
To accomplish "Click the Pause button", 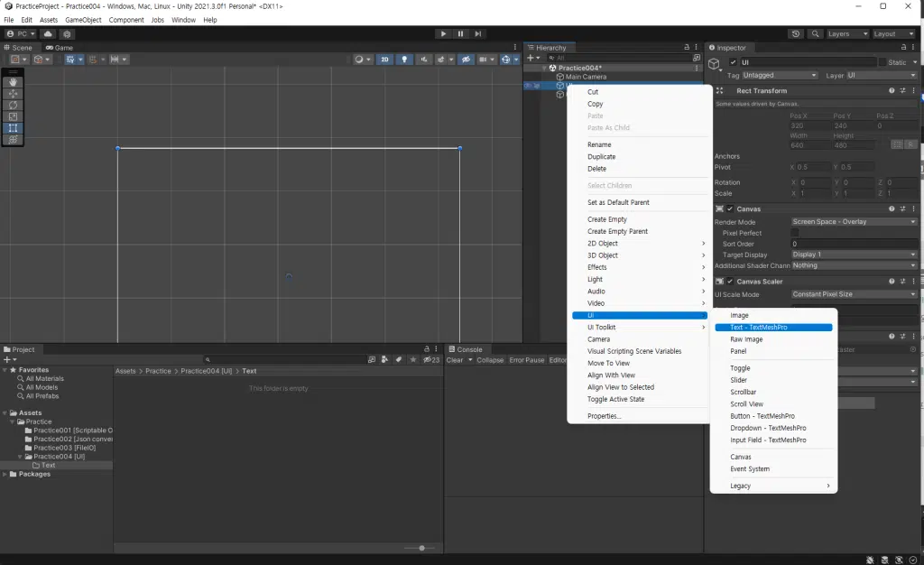I will pyautogui.click(x=460, y=34).
